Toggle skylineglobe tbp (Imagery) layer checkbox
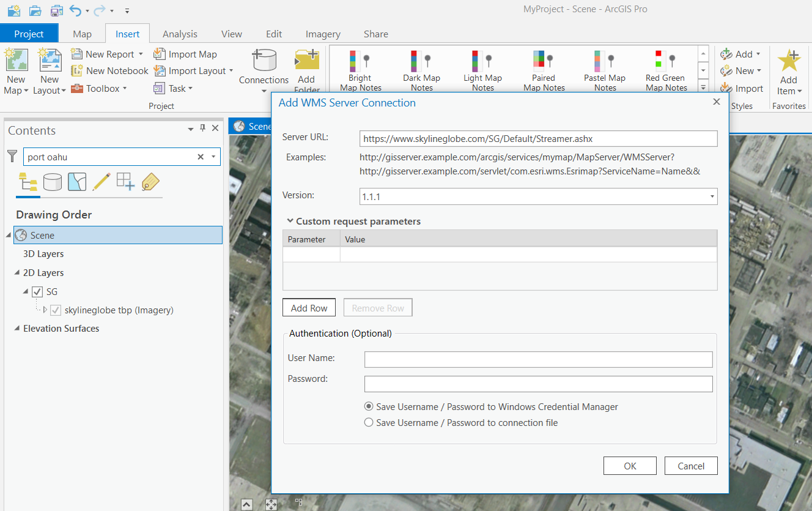The height and width of the screenshot is (511, 812). pyautogui.click(x=56, y=310)
